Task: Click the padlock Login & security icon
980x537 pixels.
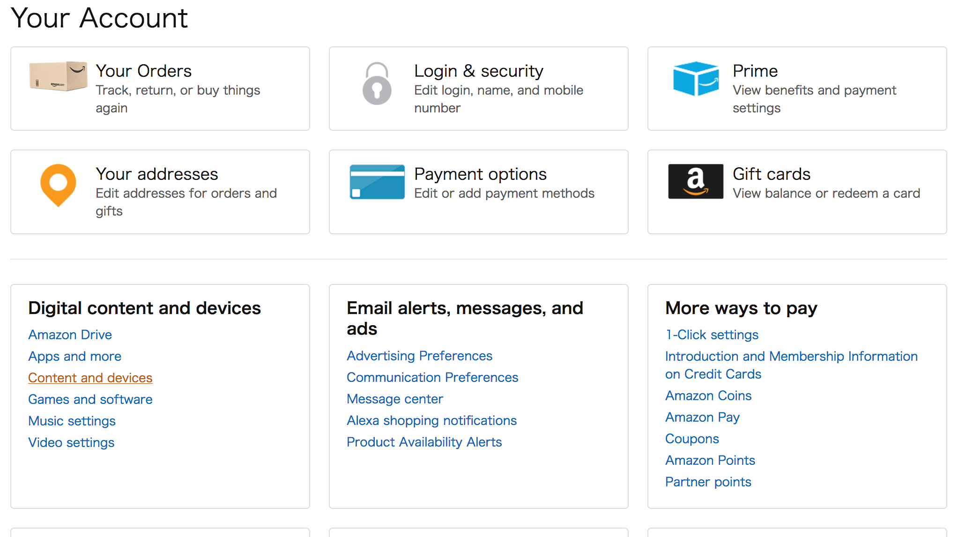Action: point(377,83)
